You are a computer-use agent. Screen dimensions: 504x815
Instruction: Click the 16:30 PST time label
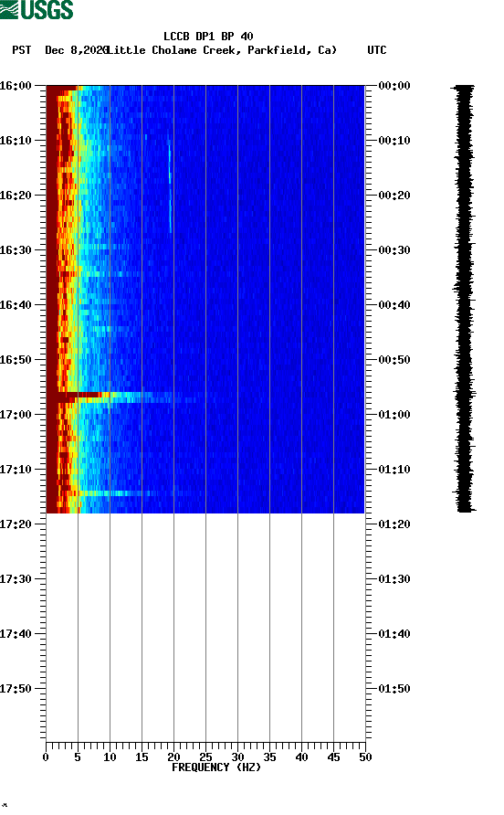pyautogui.click(x=16, y=250)
